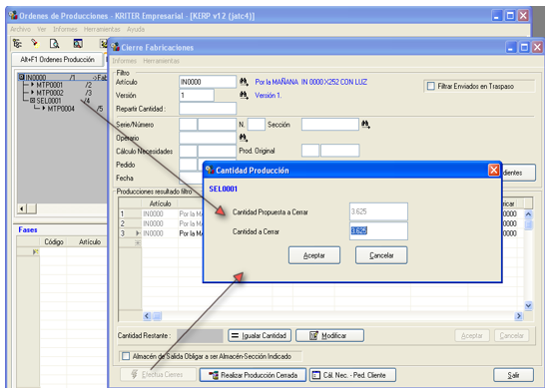Click the Cantidad a Cerrar field
Image resolution: width=550 pixels, height=392 pixels.
378,230
